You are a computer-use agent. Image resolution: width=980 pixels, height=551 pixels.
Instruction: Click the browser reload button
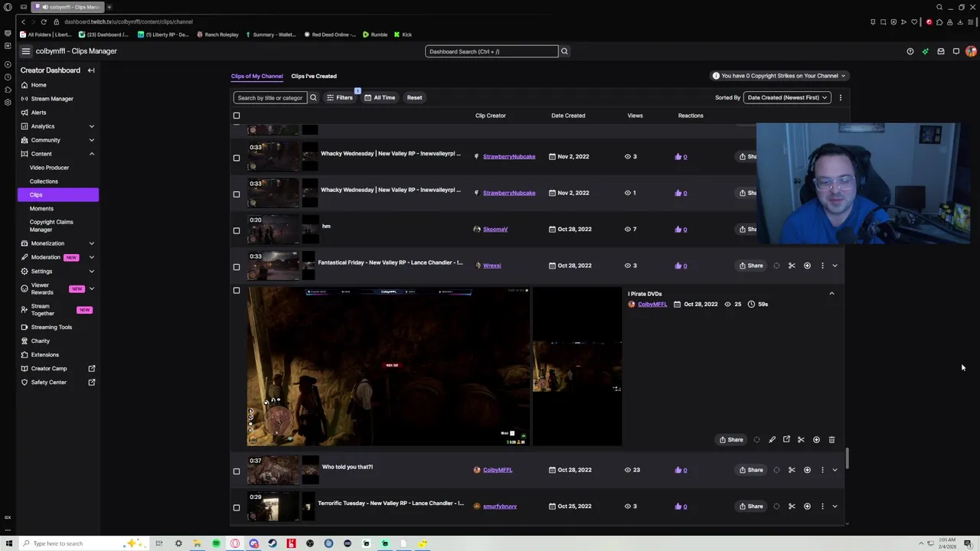(44, 21)
